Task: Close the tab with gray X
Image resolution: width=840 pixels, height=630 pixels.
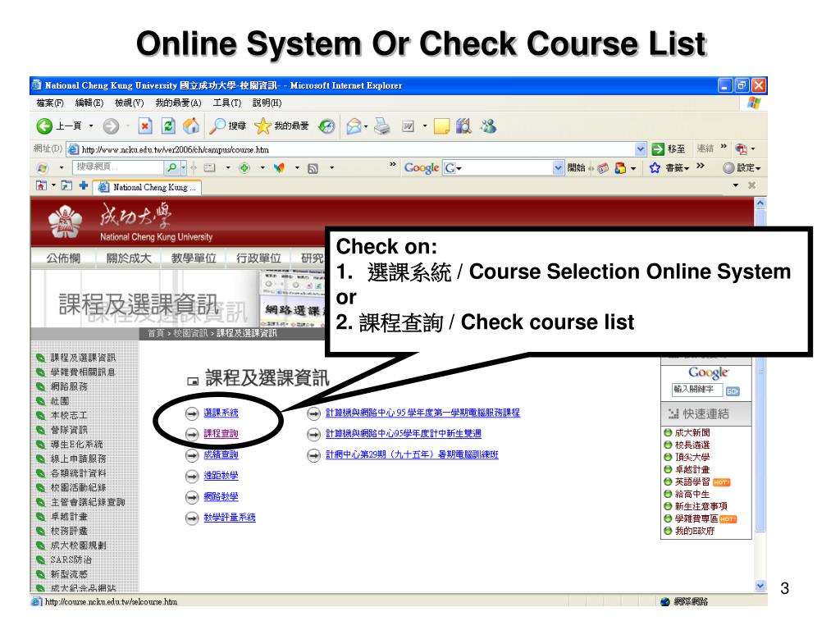Action: point(751,185)
